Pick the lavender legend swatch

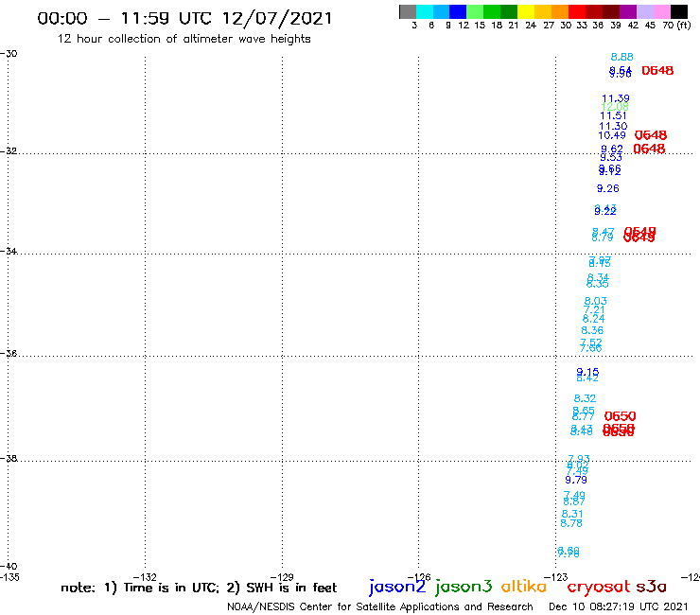pos(645,11)
